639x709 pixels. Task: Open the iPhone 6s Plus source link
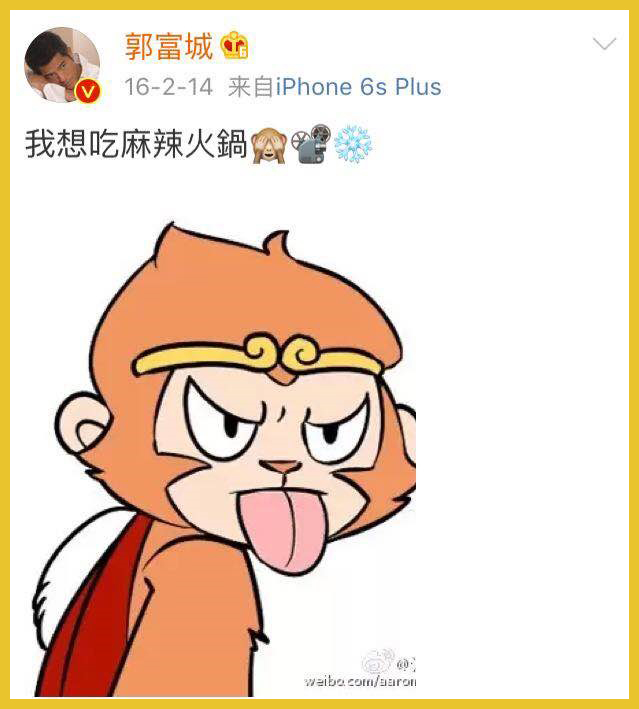click(x=359, y=87)
